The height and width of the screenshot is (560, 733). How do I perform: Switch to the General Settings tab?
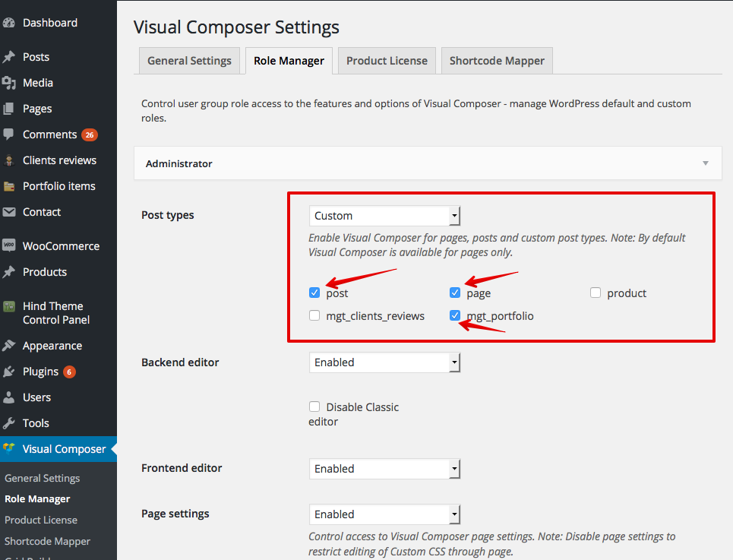189,61
